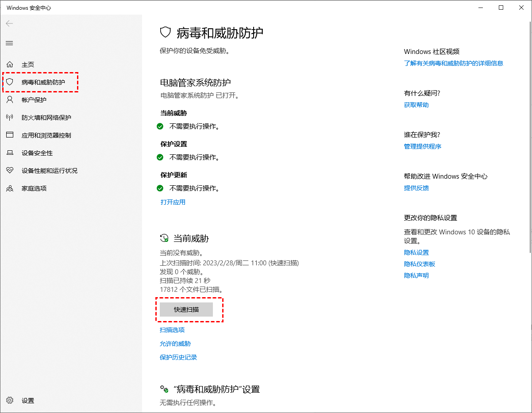Click the 管理提供程序 link
Viewport: 532px width, 413px height.
tap(423, 146)
